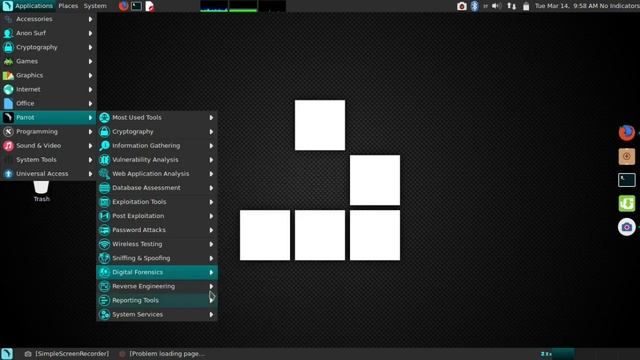Screen dimensions: 640x360
Task: Click the Vulnerability Analysis icon
Action: point(104,160)
